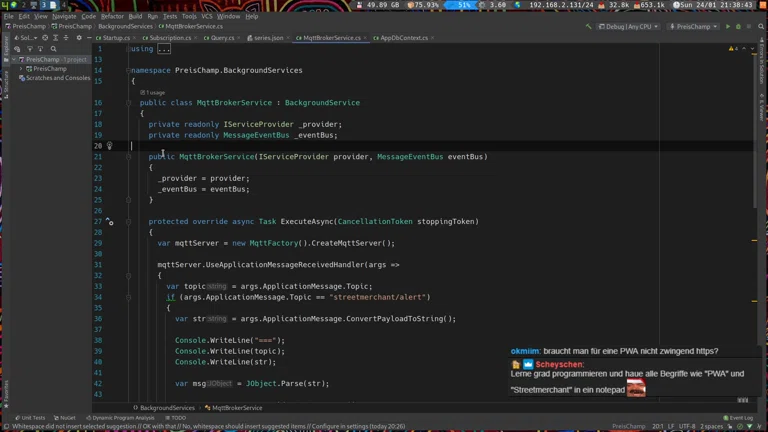Click the Build hammer icon
Viewport: 768px width, 432px height.
[x=589, y=27]
